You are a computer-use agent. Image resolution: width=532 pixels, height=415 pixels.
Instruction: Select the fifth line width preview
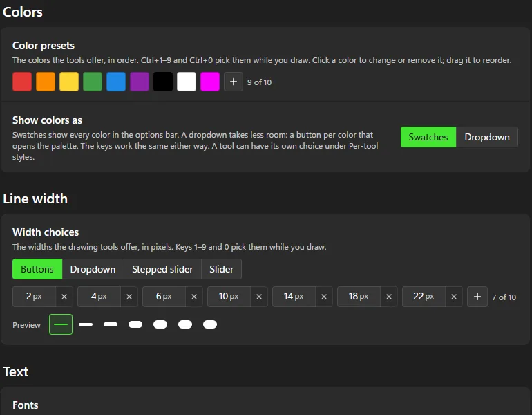click(x=160, y=324)
